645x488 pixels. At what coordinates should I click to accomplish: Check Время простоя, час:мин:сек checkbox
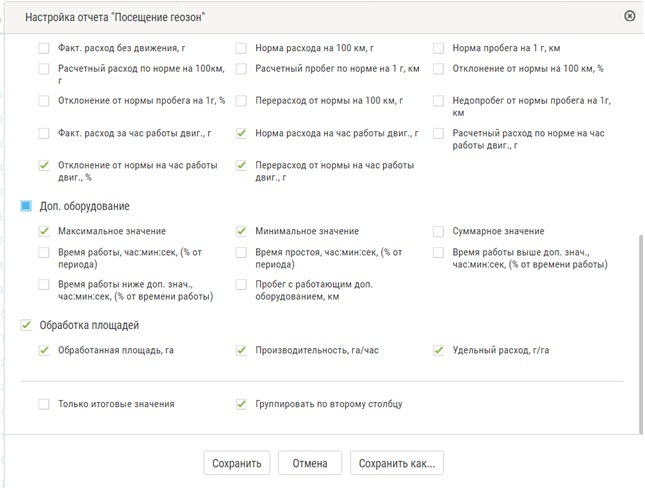(241, 254)
